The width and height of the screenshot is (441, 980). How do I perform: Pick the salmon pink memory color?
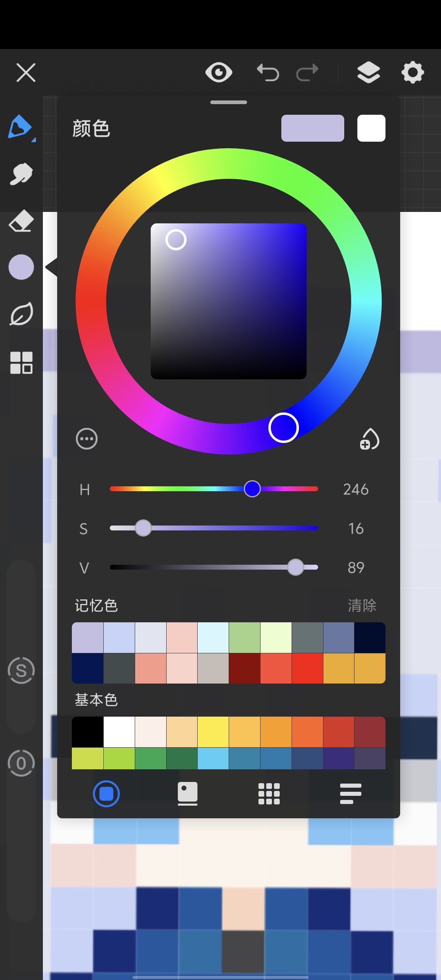click(x=151, y=668)
